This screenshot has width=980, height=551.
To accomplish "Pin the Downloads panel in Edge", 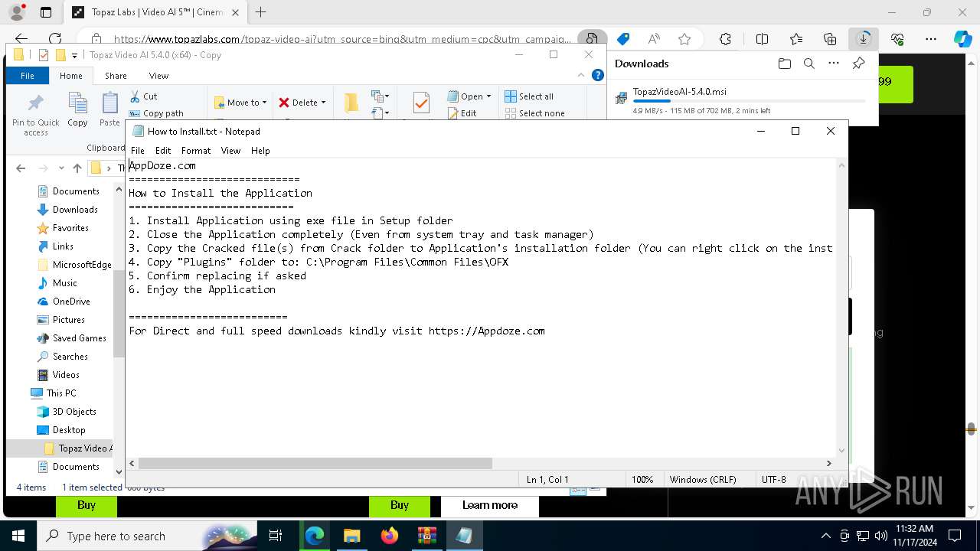I will click(858, 64).
